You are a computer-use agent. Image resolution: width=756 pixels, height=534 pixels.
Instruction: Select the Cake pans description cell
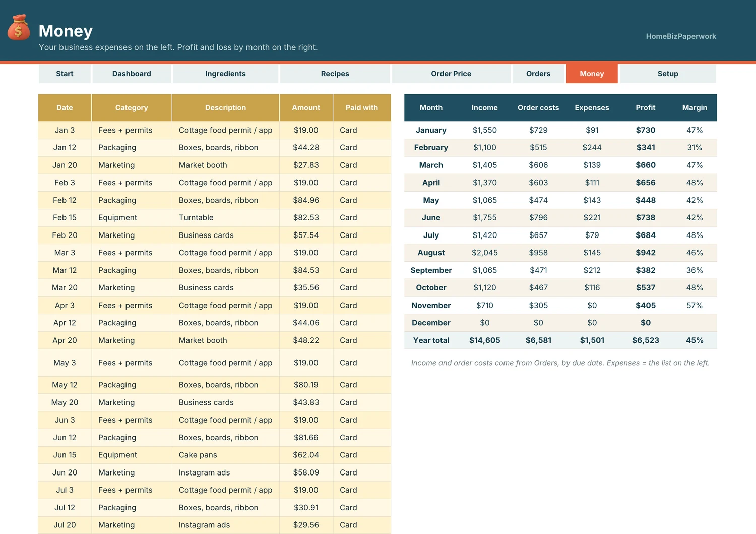pyautogui.click(x=225, y=455)
